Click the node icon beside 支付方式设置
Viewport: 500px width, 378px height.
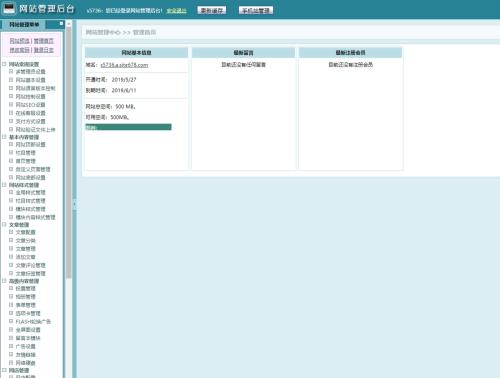[11, 121]
